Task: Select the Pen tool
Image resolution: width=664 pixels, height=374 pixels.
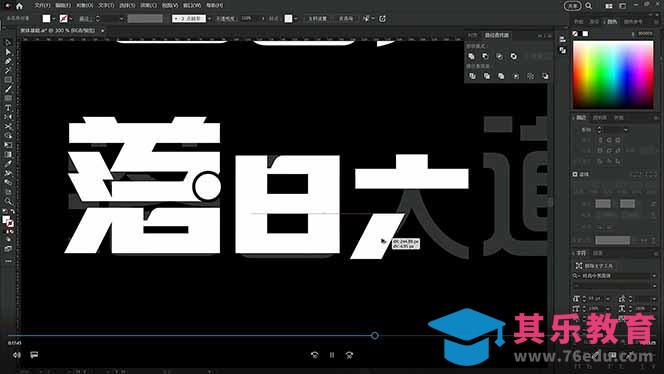Action: click(8, 61)
